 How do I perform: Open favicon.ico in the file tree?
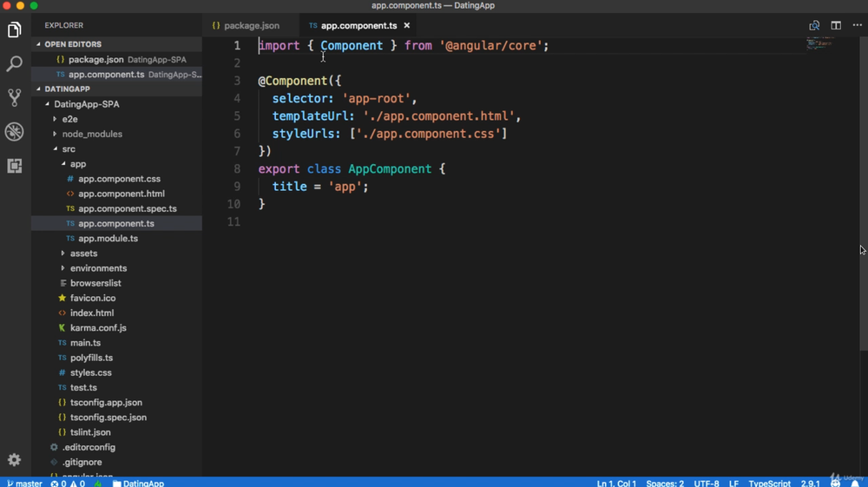pyautogui.click(x=93, y=299)
